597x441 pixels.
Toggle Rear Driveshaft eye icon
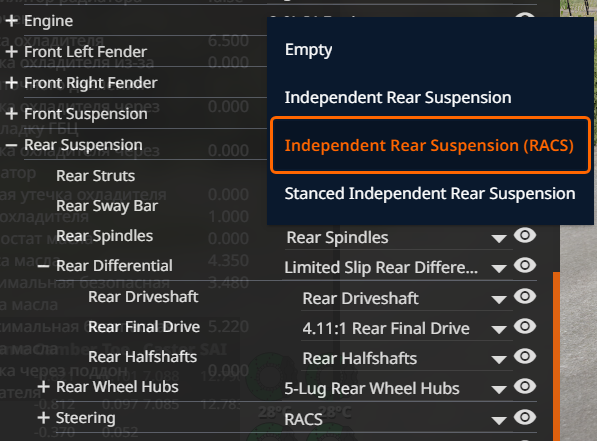click(x=525, y=296)
